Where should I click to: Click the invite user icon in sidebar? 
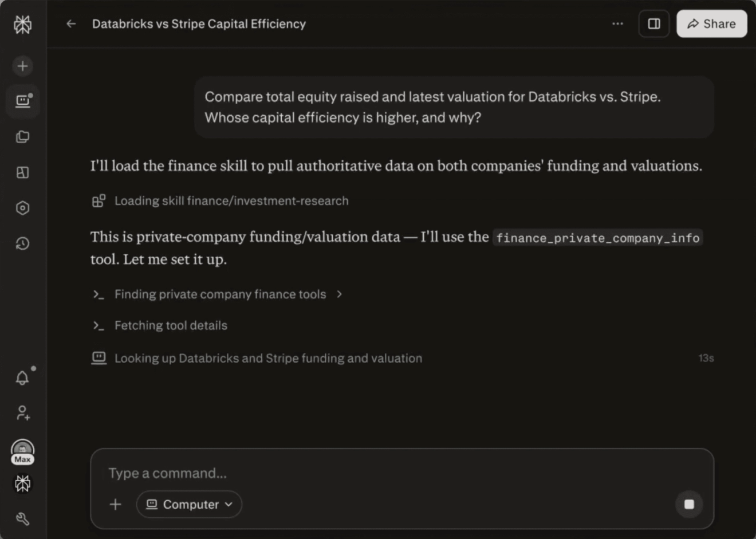tap(22, 413)
